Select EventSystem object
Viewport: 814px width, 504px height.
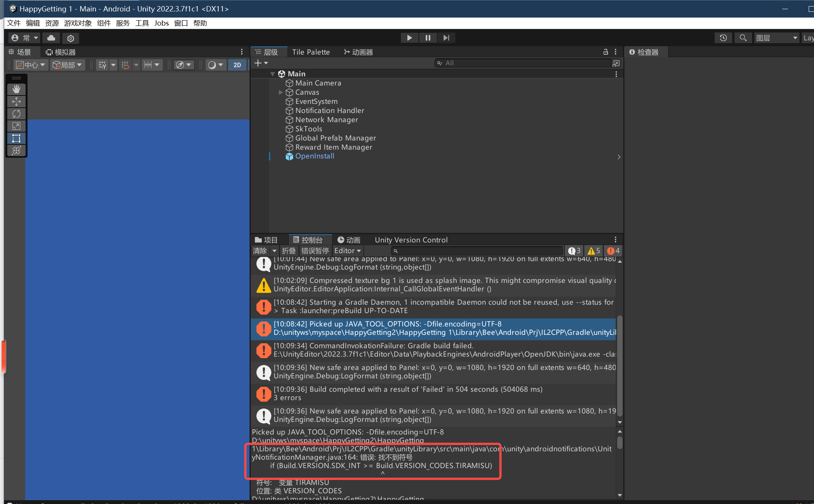point(316,102)
